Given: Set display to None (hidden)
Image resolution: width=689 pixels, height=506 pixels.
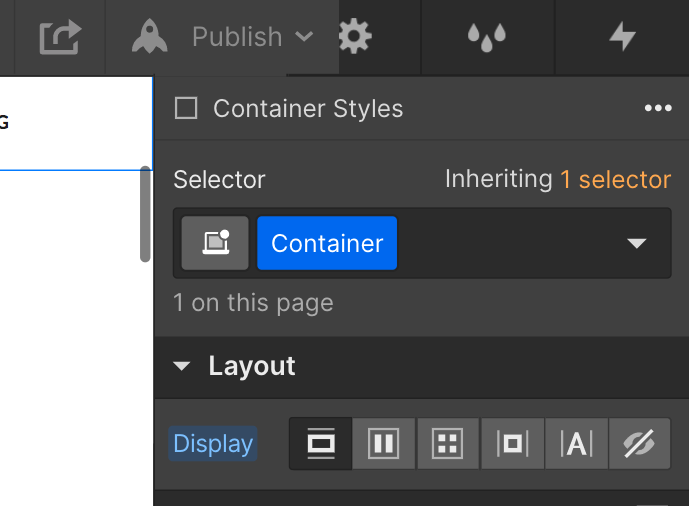Looking at the screenshot, I should point(639,444).
